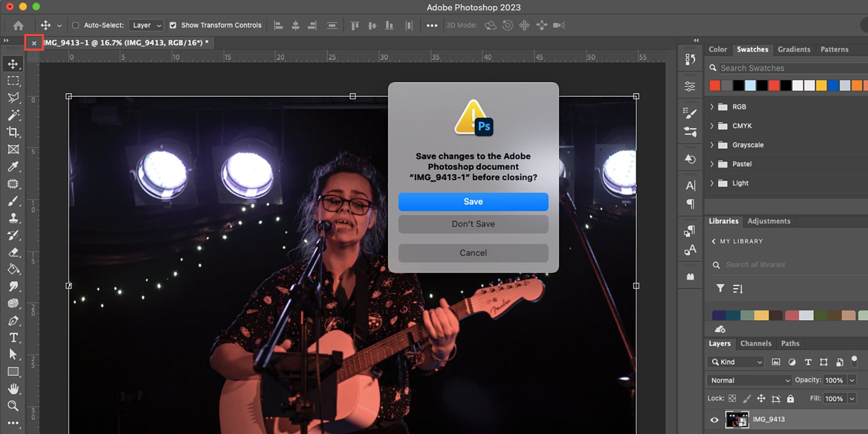Select the Zoom tool
This screenshot has height=434, width=868.
[x=13, y=406]
